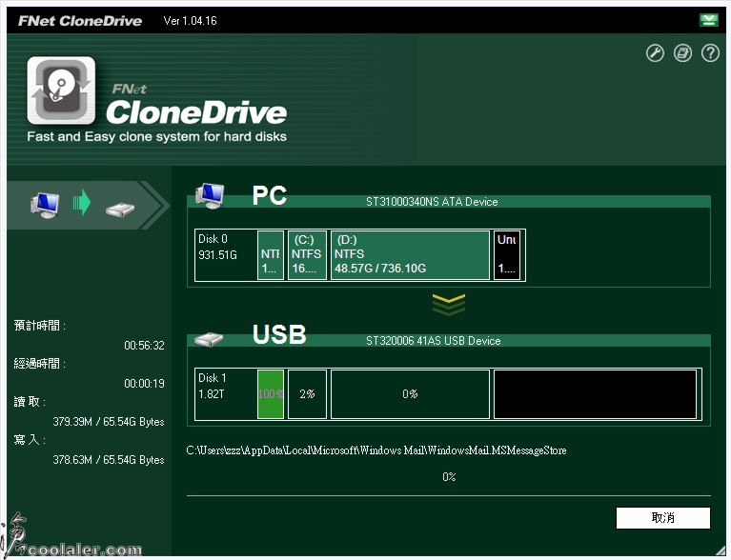731x560 pixels.
Task: Click the 寫入 label
Action: click(30, 440)
